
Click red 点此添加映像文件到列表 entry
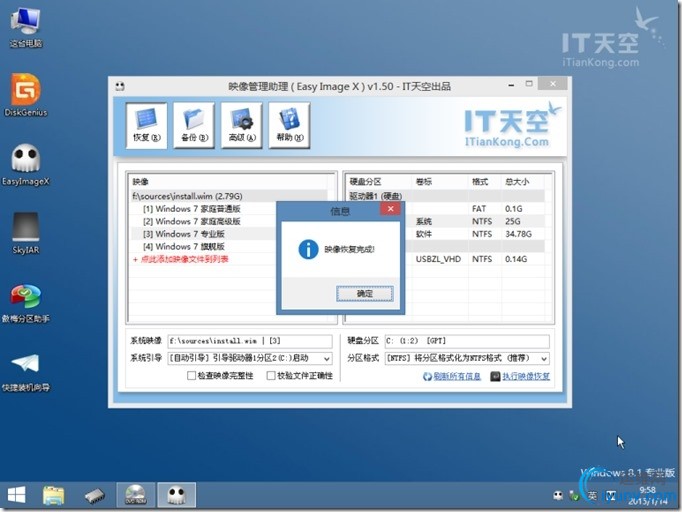point(181,259)
